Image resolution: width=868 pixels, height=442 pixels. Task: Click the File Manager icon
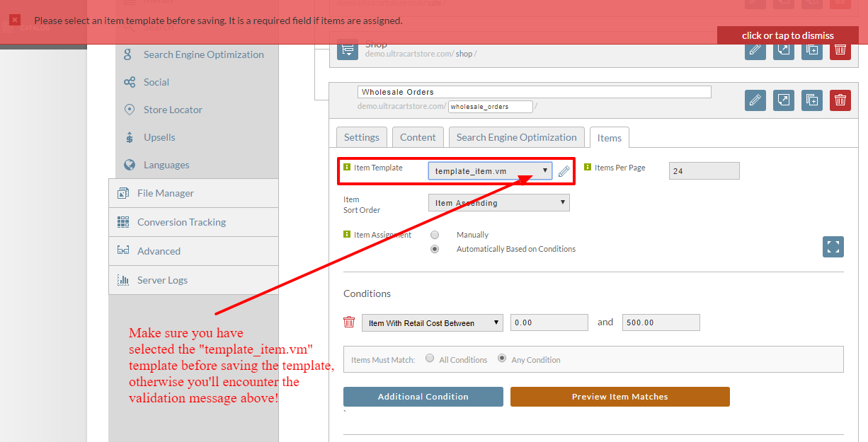point(123,193)
